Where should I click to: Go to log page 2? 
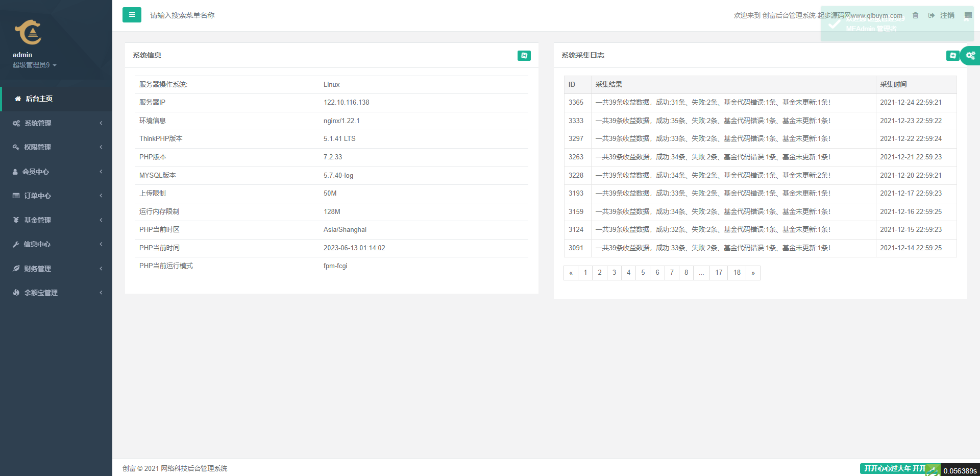click(600, 273)
